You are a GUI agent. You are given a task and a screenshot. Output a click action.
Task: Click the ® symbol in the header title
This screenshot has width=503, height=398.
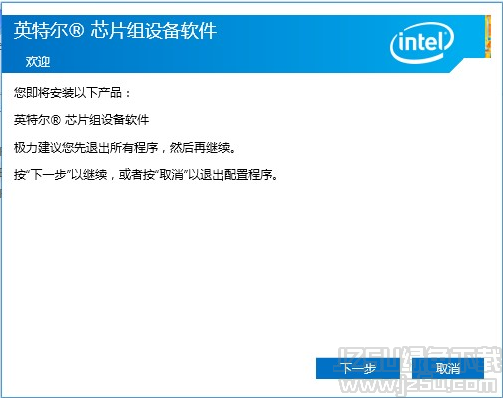[77, 31]
